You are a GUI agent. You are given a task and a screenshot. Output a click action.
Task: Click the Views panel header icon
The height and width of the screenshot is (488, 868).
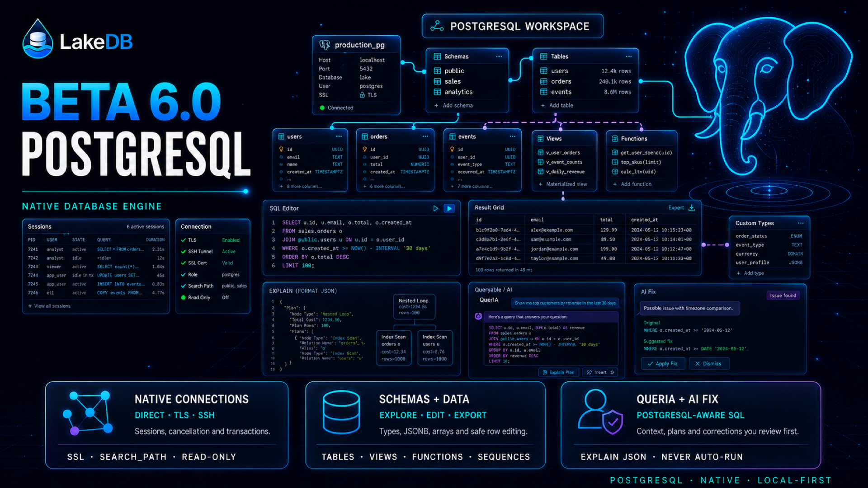(540, 139)
